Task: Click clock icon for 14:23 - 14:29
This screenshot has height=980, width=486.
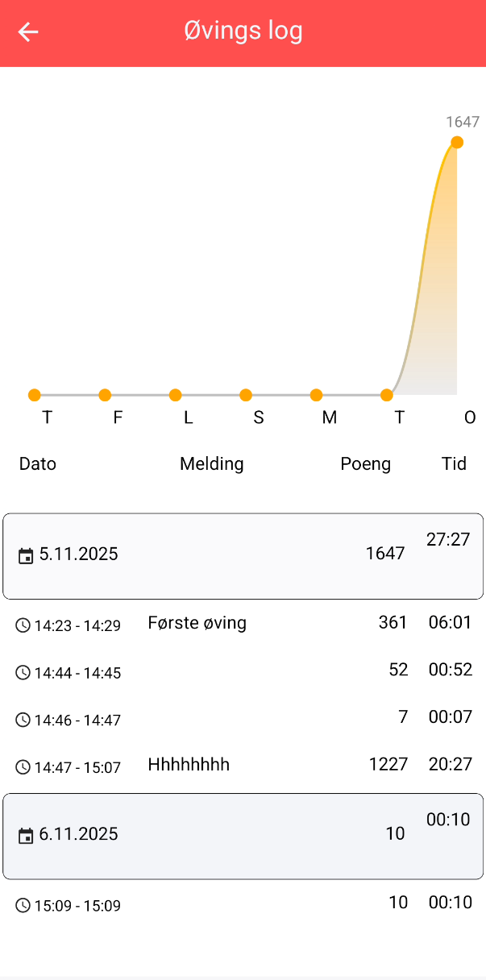Action: [23, 625]
